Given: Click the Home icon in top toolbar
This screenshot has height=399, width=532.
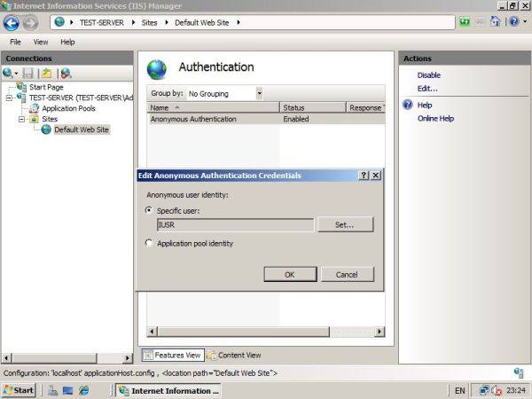Looking at the screenshot, I should point(495,22).
